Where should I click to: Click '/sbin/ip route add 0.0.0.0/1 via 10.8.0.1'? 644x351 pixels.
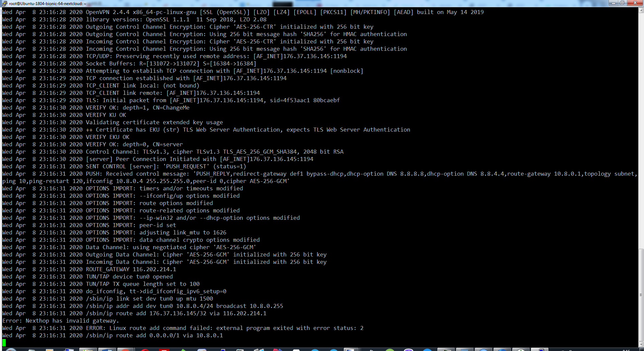coord(154,335)
